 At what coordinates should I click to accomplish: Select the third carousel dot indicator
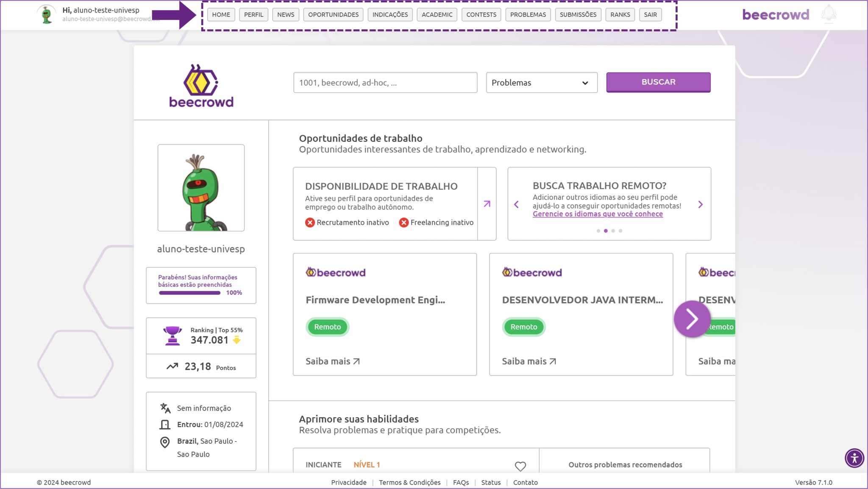click(x=613, y=231)
